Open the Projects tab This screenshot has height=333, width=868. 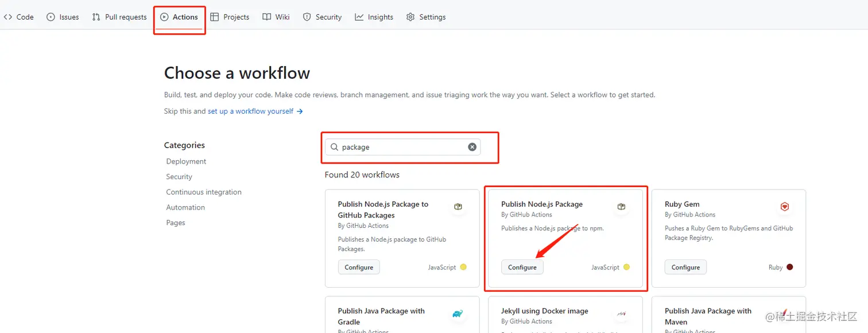click(230, 17)
